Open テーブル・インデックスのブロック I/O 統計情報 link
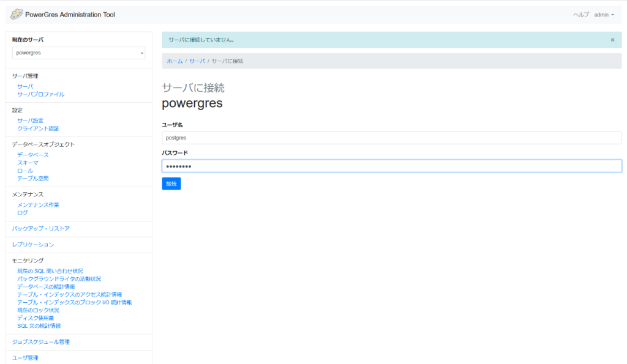The width and height of the screenshot is (627, 364). 74,302
